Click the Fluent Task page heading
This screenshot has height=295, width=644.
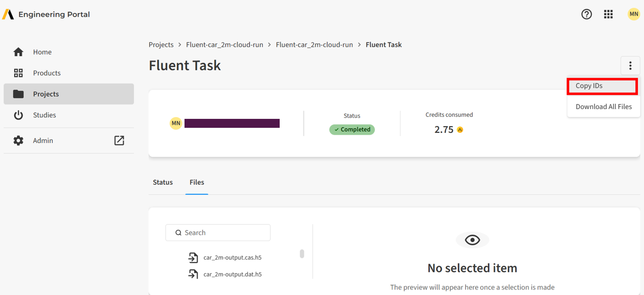coord(185,65)
